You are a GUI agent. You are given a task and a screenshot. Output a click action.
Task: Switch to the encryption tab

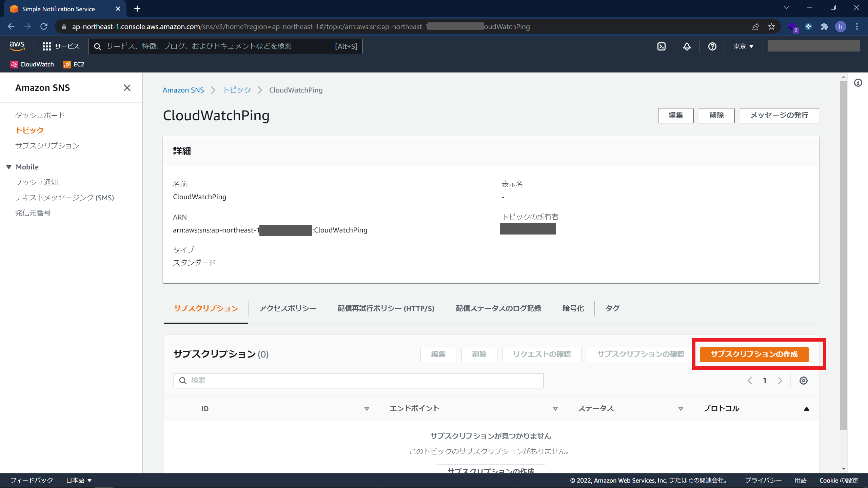point(573,308)
